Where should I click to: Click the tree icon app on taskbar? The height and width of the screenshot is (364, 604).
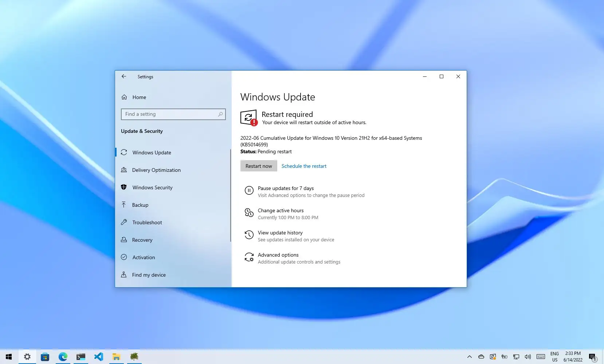click(134, 357)
